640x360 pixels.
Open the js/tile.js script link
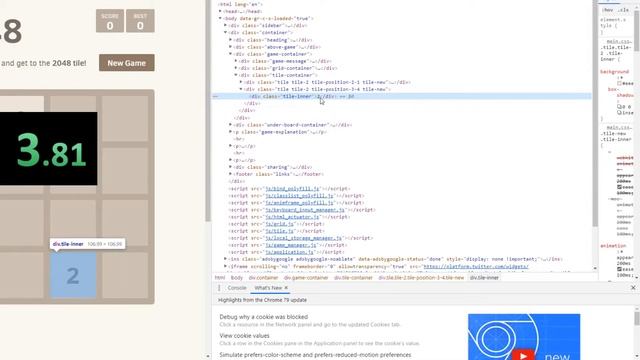280,231
